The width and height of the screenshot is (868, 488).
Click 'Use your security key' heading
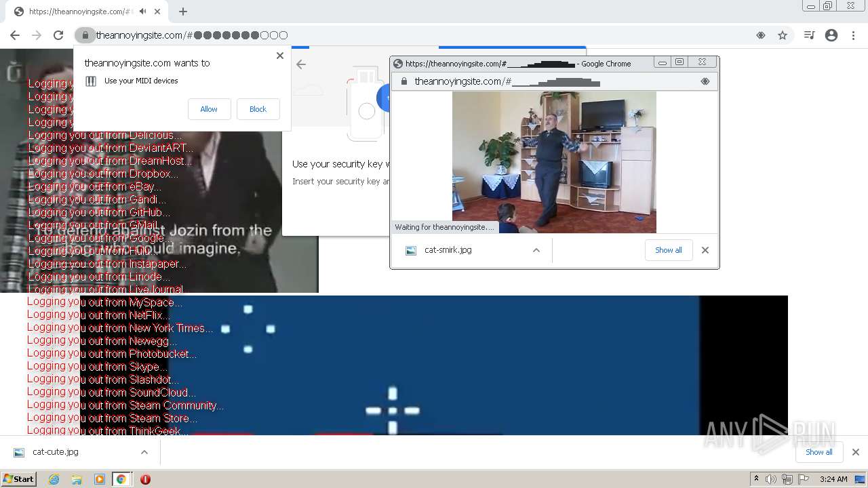[x=340, y=164]
